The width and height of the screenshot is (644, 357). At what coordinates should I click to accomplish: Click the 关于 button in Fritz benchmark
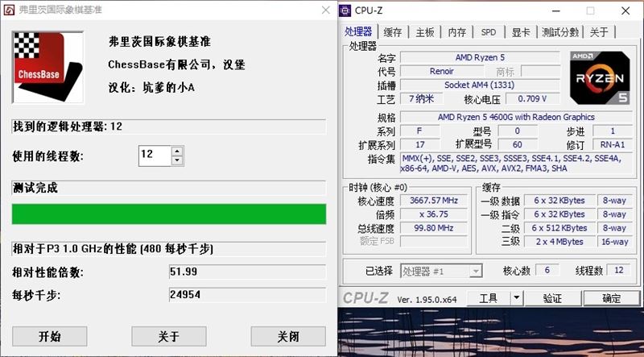(x=169, y=336)
